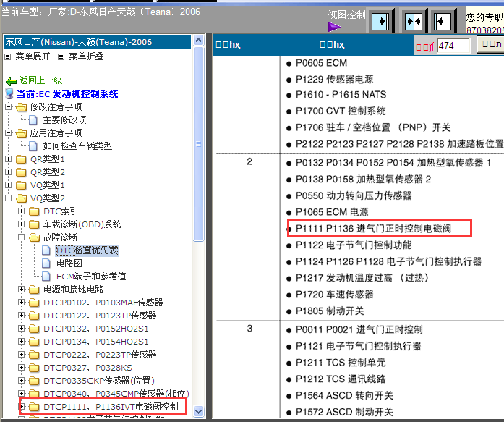Click the P0605 ECM entry
Viewport: 504px width, 422px height.
(x=322, y=63)
